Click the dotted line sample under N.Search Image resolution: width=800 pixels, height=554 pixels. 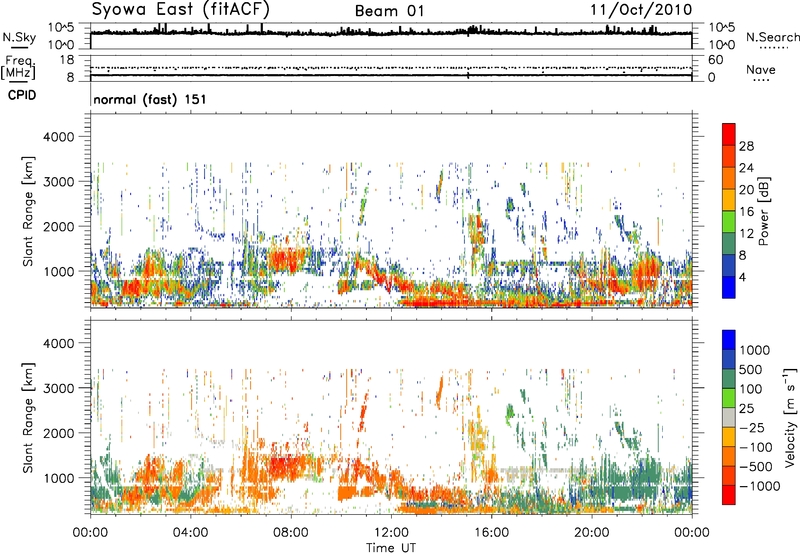click(x=773, y=47)
